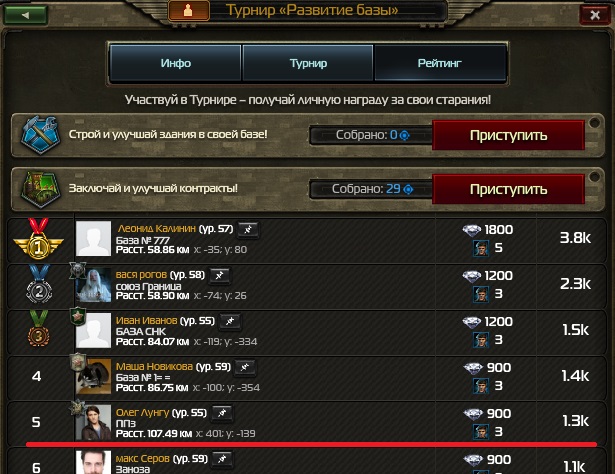The width and height of the screenshot is (615, 474).
Task: Open Леонид Калинин's player name link
Action: coord(156,229)
